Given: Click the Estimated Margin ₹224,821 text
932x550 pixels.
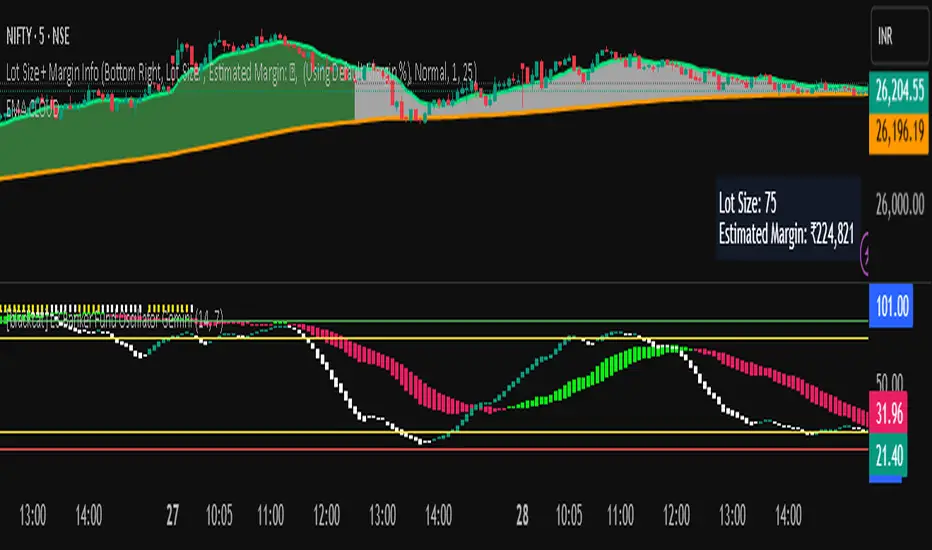Looking at the screenshot, I should (786, 234).
